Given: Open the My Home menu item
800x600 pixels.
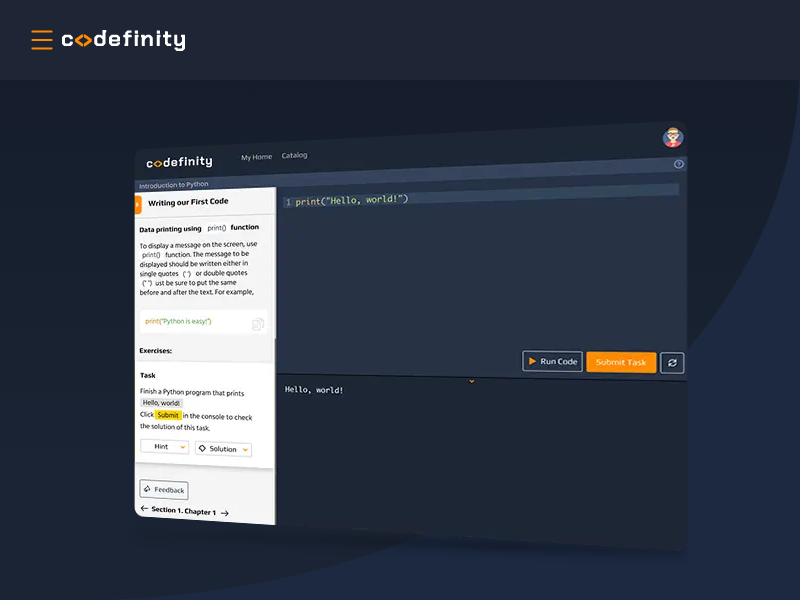Looking at the screenshot, I should (257, 157).
